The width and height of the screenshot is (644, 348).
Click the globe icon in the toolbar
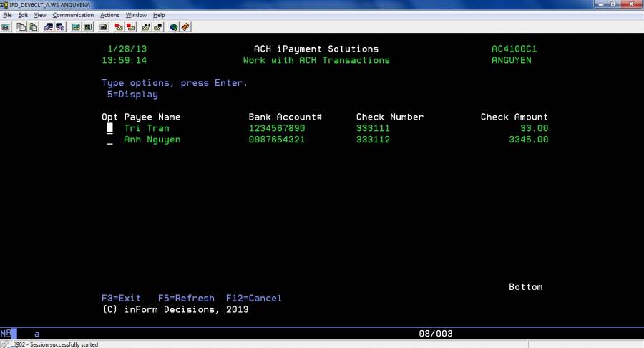pyautogui.click(x=173, y=27)
